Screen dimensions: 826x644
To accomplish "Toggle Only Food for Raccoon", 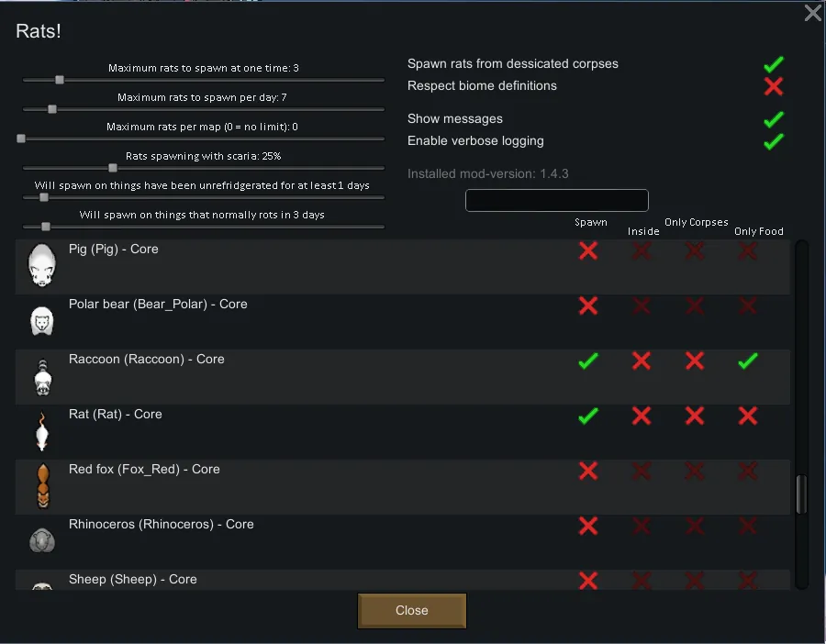I will click(748, 361).
